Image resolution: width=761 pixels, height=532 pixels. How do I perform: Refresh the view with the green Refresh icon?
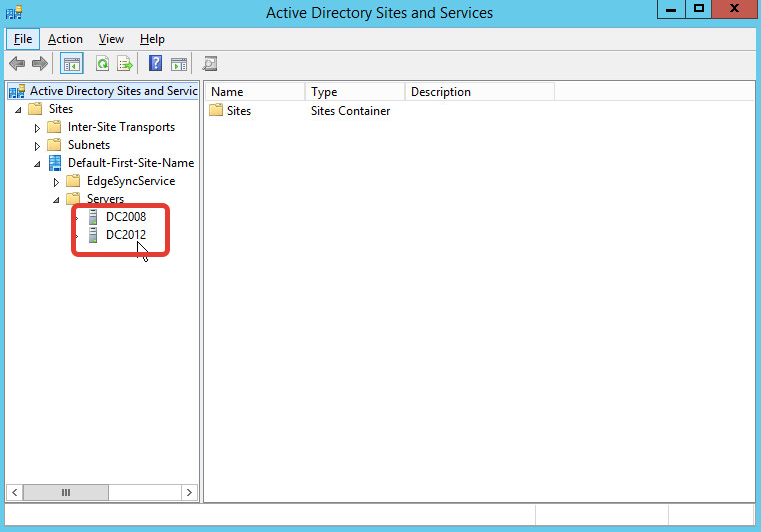[x=102, y=64]
